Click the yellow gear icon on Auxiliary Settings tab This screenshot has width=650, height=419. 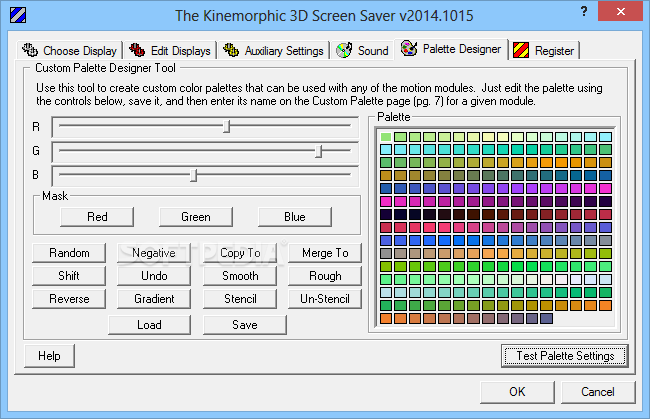point(231,50)
